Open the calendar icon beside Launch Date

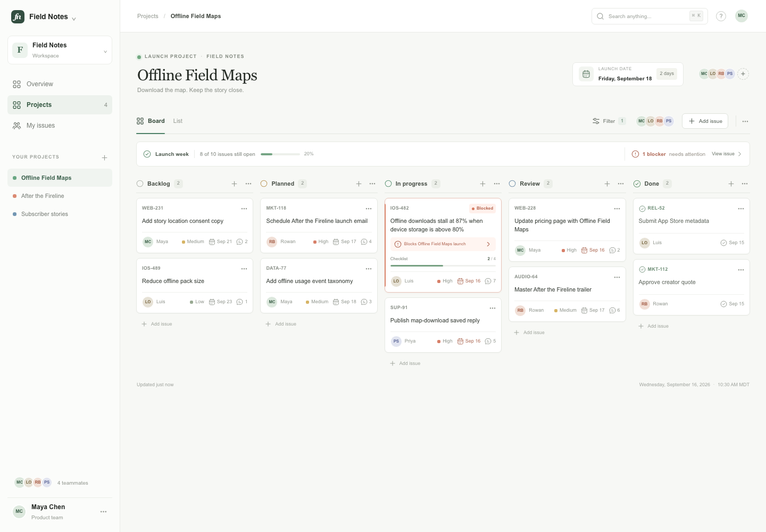tap(586, 74)
